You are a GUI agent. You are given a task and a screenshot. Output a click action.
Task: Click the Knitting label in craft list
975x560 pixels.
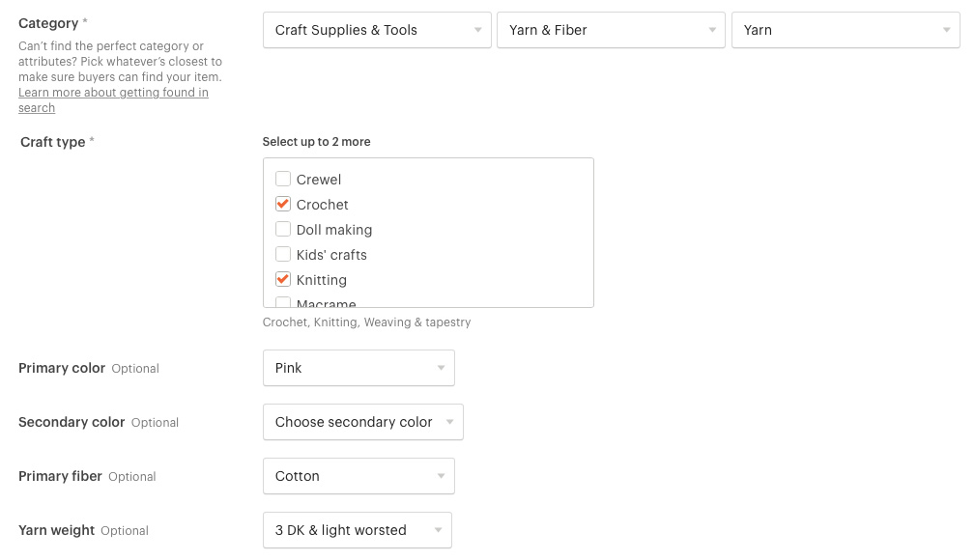(x=322, y=280)
